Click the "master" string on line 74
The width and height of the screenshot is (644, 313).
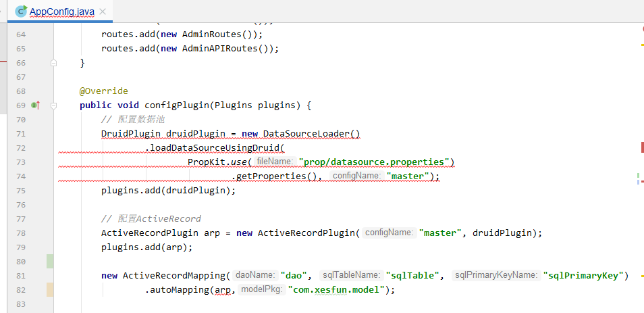pos(408,176)
